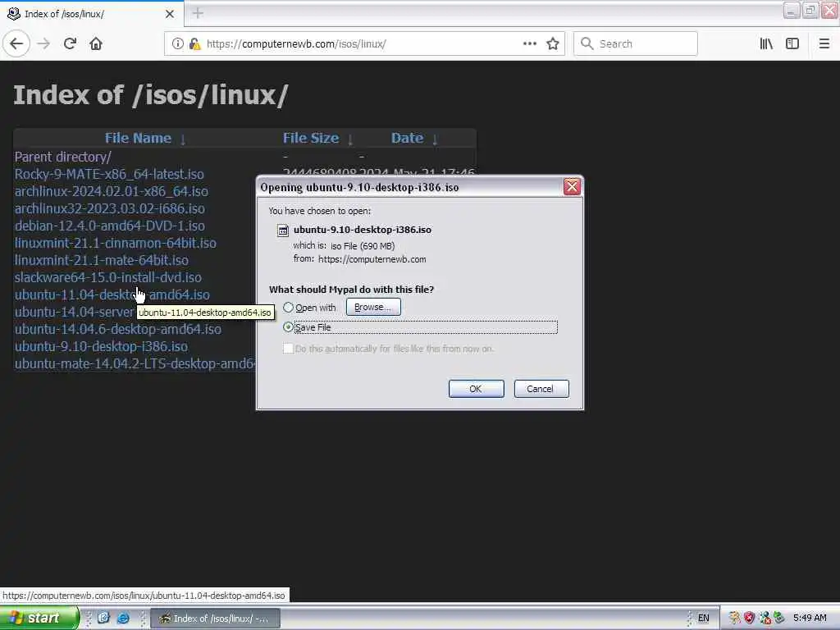Click the Index of /isos/linux/ tab

tap(91, 14)
